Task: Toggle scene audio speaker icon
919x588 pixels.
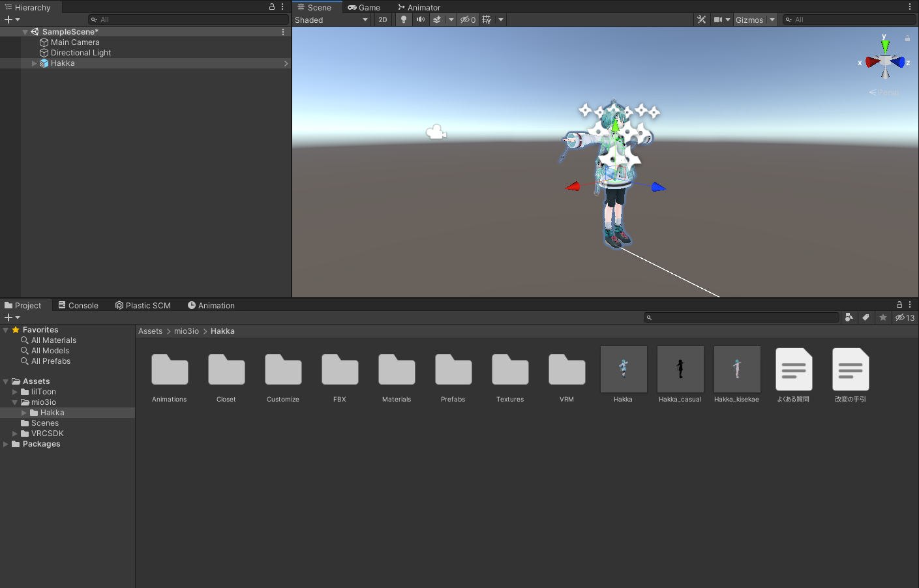Action: click(x=421, y=20)
